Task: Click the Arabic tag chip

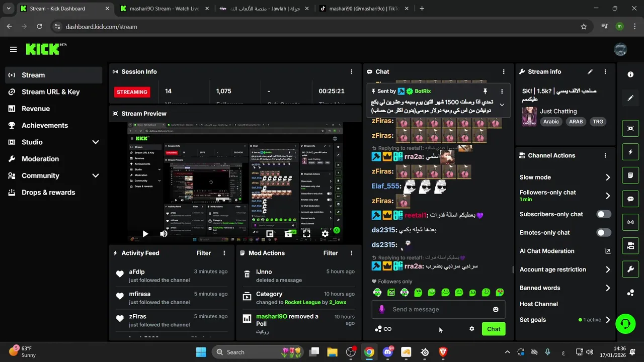Action: (x=551, y=122)
